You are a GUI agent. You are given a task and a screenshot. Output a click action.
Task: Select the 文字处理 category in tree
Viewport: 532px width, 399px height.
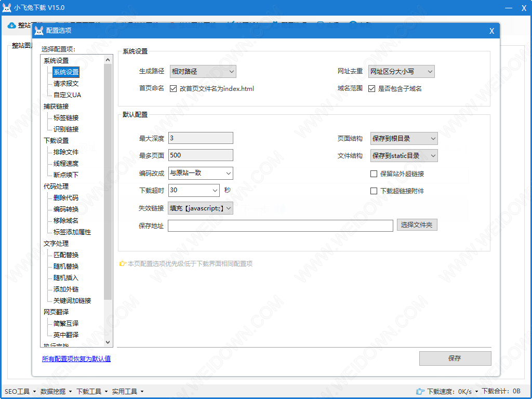(56, 243)
